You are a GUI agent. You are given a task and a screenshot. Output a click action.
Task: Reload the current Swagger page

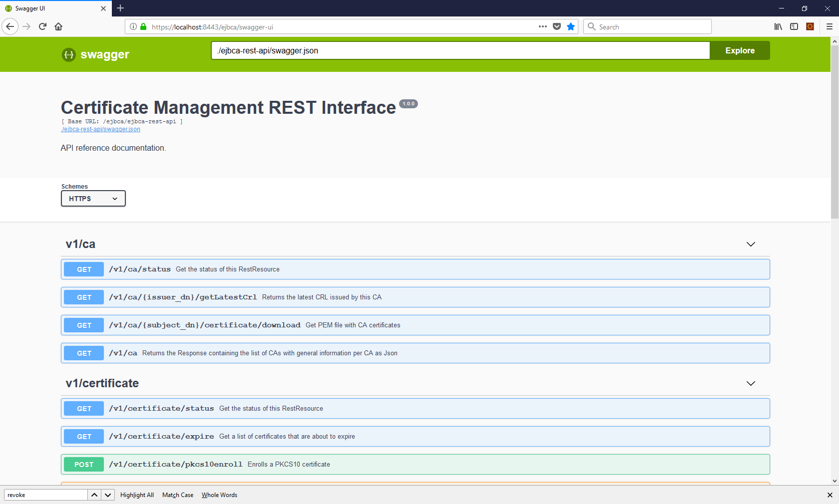tap(42, 26)
